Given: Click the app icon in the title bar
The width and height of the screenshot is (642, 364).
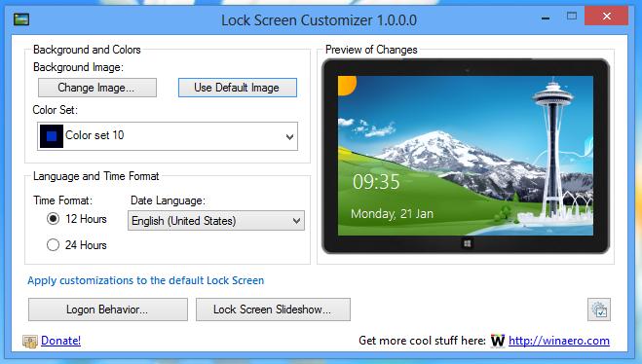Looking at the screenshot, I should (21, 19).
